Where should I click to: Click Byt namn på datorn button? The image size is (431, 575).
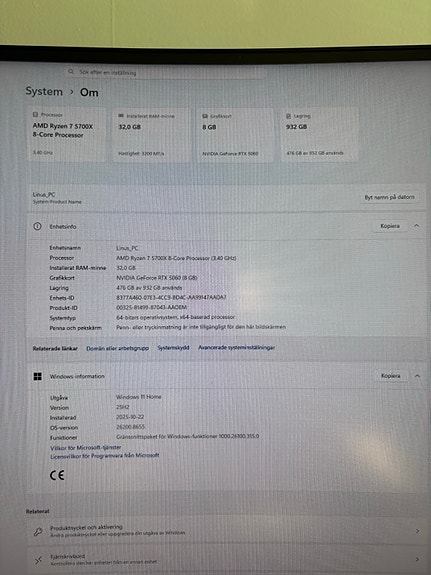(x=390, y=197)
